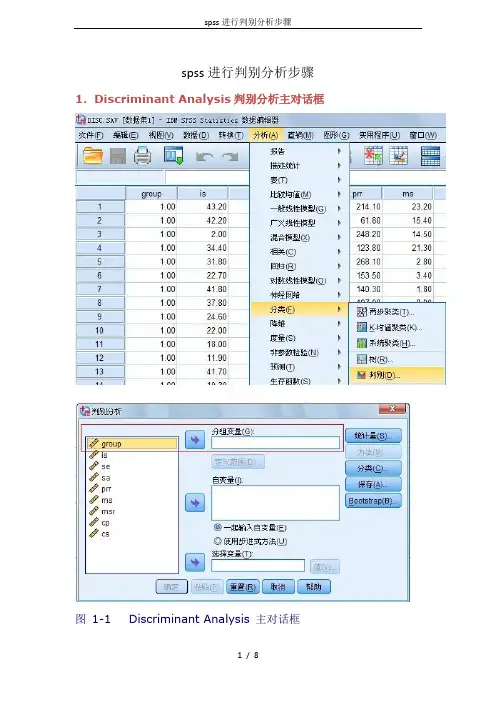Click the recall dialog toolbar icon
496x702 pixels.
point(174,156)
